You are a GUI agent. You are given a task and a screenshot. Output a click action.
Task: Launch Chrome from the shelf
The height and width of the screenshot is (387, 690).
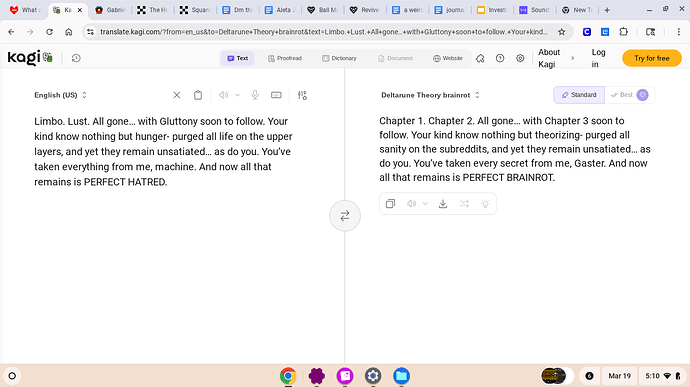(288, 376)
